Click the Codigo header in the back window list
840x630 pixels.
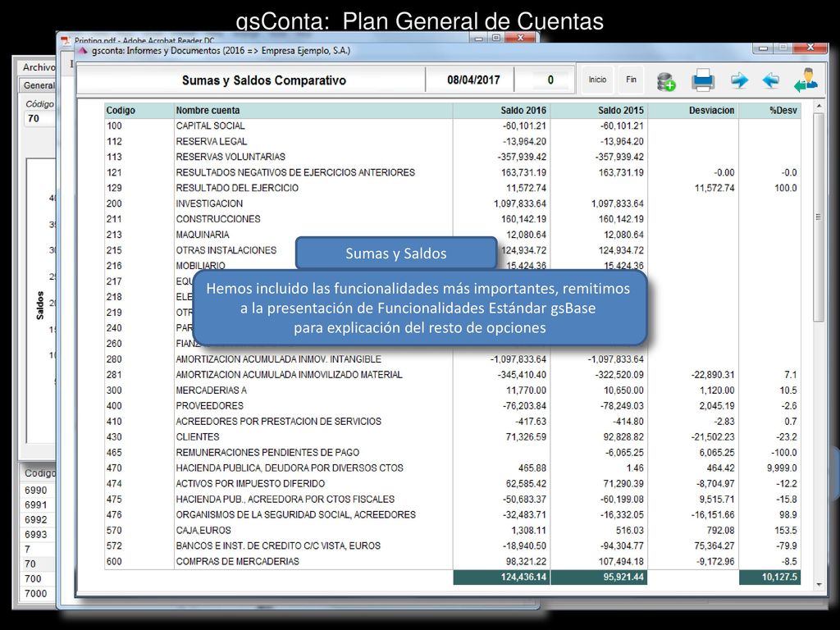pyautogui.click(x=38, y=473)
